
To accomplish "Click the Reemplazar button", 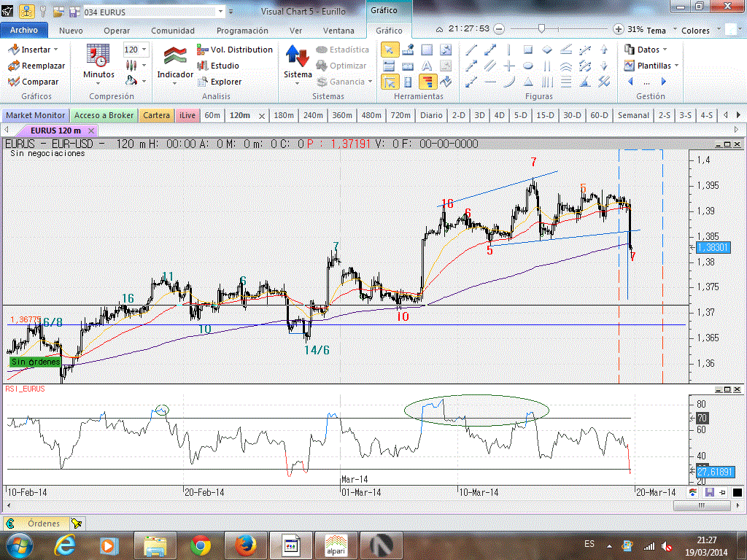I will click(x=36, y=66).
